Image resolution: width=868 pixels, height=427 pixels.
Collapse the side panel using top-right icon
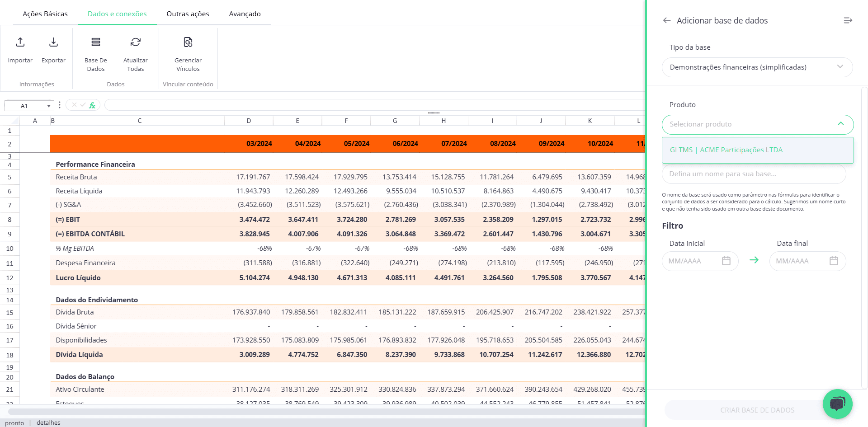848,20
